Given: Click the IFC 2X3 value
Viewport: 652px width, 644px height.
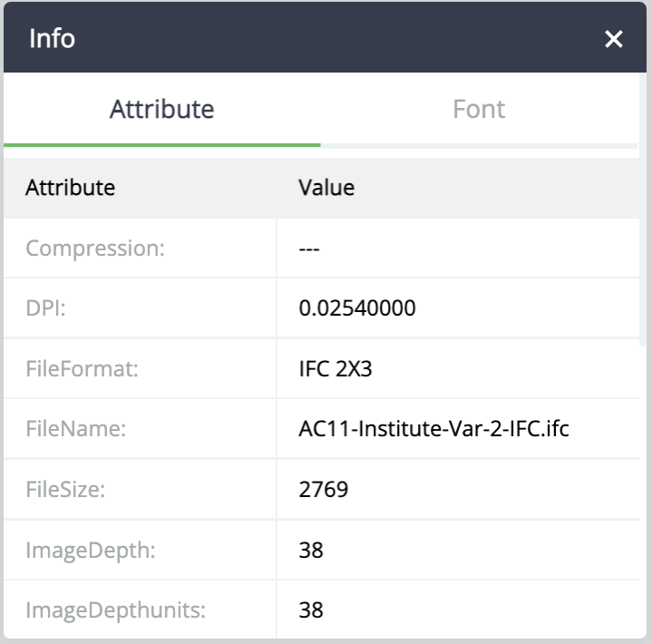Looking at the screenshot, I should point(336,368).
